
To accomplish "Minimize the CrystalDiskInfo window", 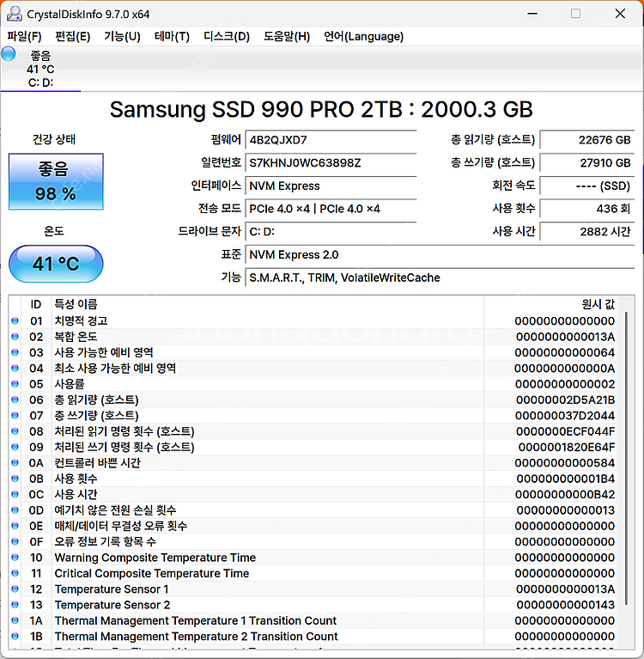I will click(532, 14).
